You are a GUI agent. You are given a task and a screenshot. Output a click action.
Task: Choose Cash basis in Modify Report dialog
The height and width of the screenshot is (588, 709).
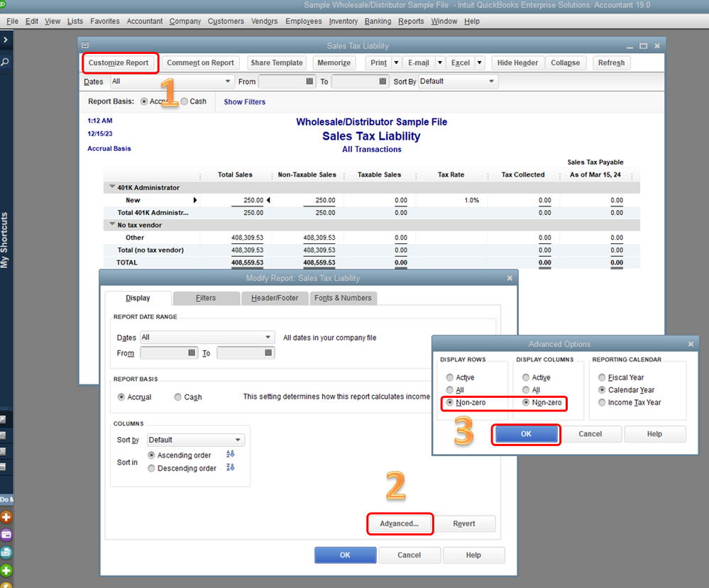tap(177, 397)
